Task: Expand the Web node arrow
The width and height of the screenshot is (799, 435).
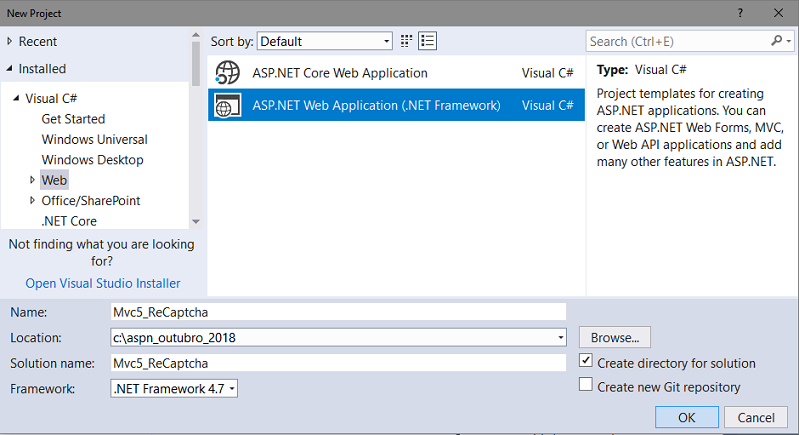Action: [x=32, y=180]
